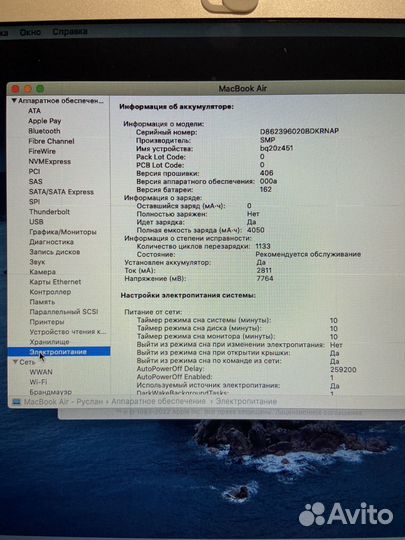
Task: Select NVMExpress in the sidebar
Action: coord(50,161)
